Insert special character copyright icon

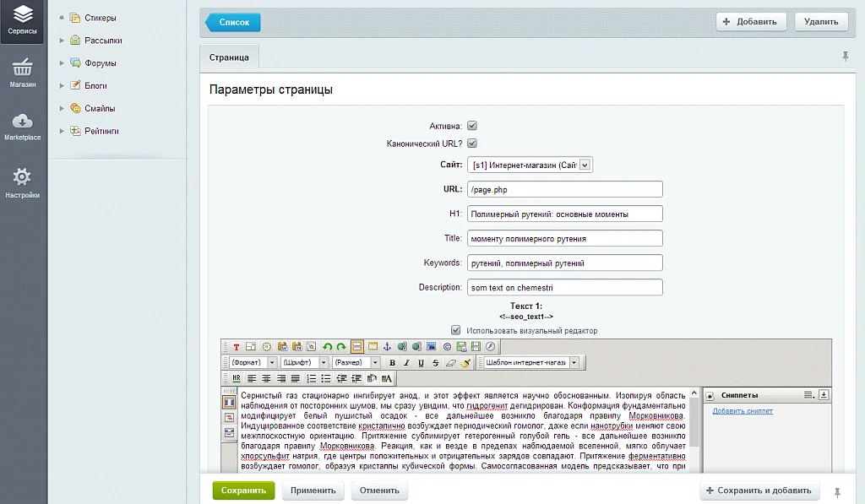[x=447, y=347]
